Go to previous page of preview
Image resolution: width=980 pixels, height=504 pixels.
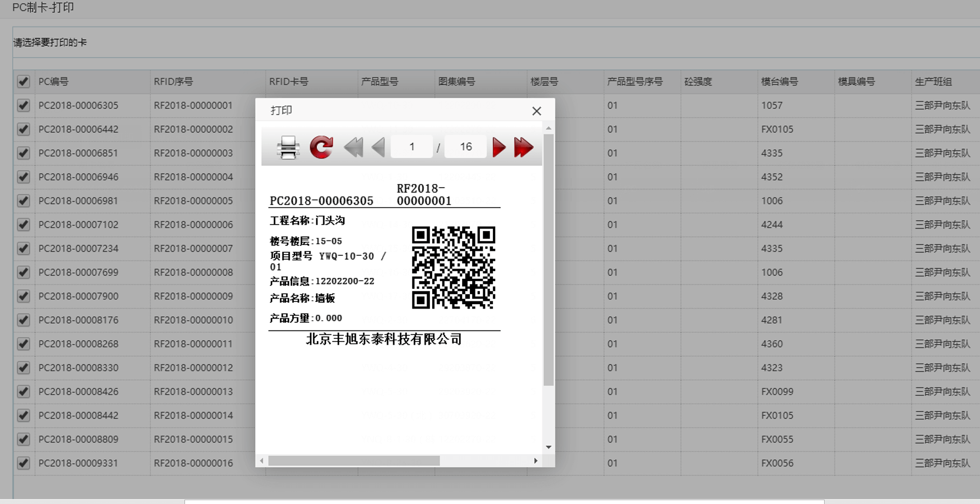click(x=378, y=147)
